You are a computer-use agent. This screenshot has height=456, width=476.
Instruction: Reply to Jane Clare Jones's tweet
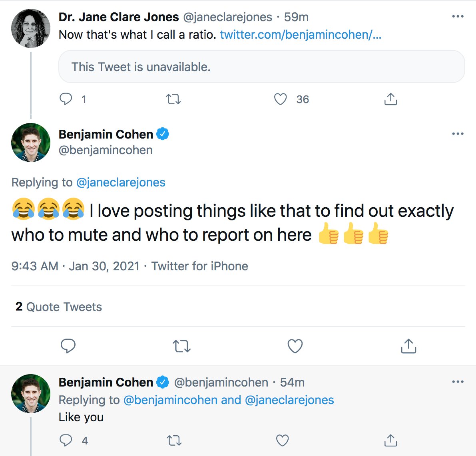(x=66, y=99)
